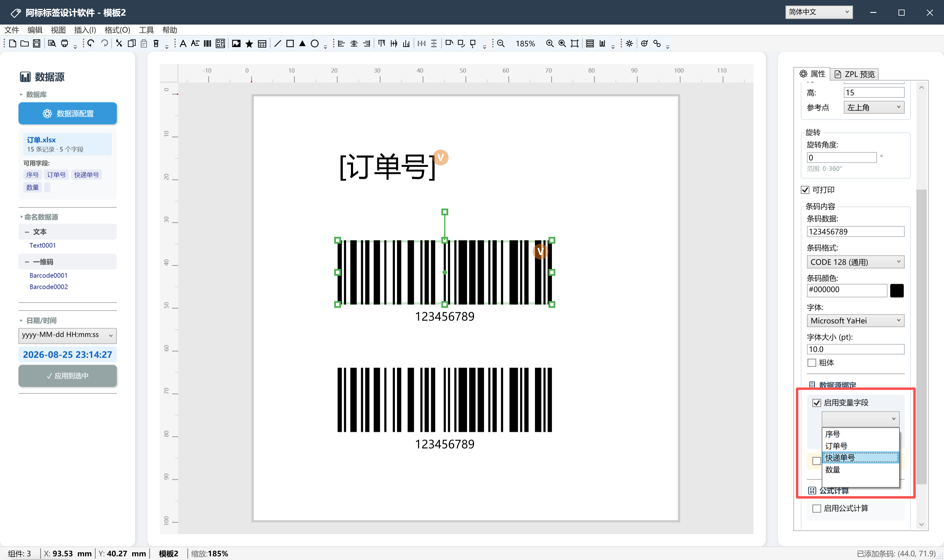
Task: Select the line drawing tool
Action: tap(277, 44)
